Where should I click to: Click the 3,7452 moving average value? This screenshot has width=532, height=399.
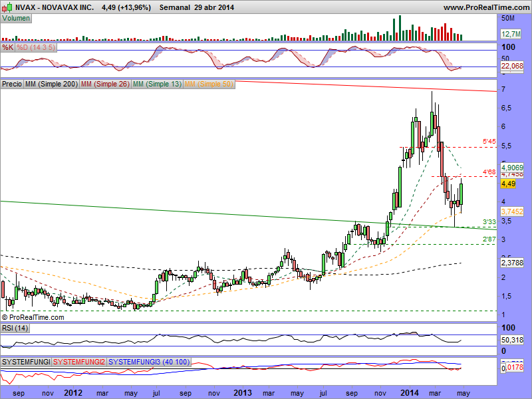click(512, 211)
